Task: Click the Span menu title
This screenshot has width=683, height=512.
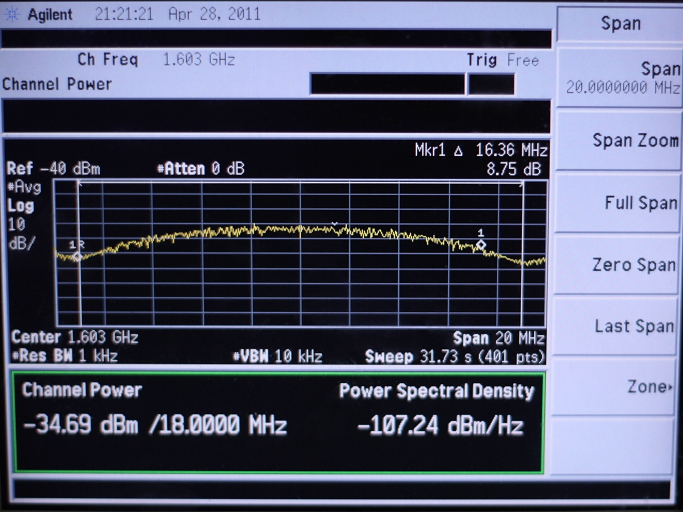Action: [x=619, y=23]
